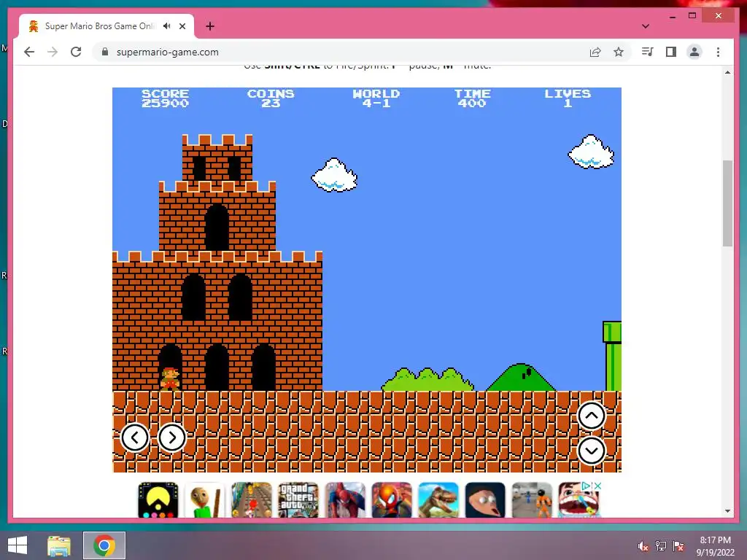Bookmark this page with star icon

[619, 52]
